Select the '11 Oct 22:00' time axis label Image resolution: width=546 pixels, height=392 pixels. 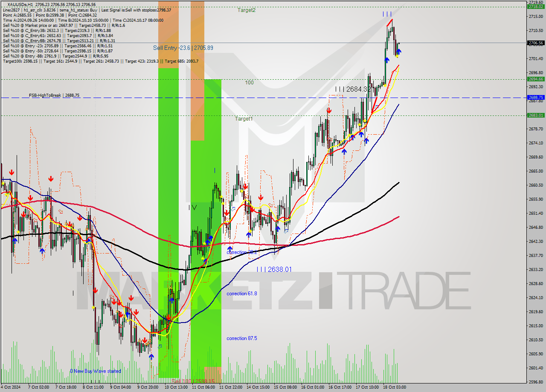(231, 387)
